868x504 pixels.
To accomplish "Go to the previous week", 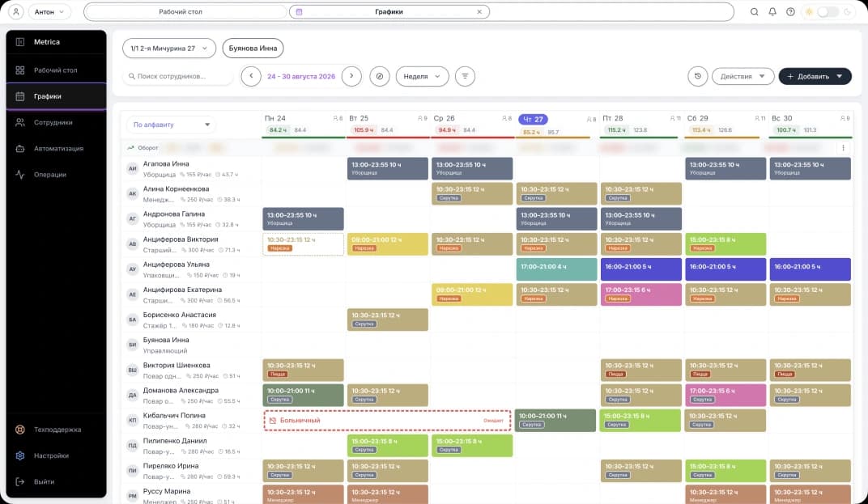I will (251, 76).
